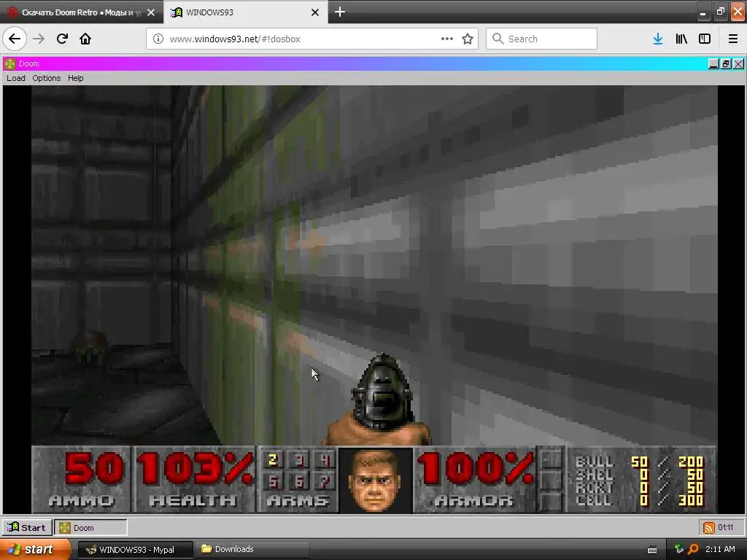Click the keyboard tray icon
Screen dimensions: 747x560
click(x=652, y=550)
